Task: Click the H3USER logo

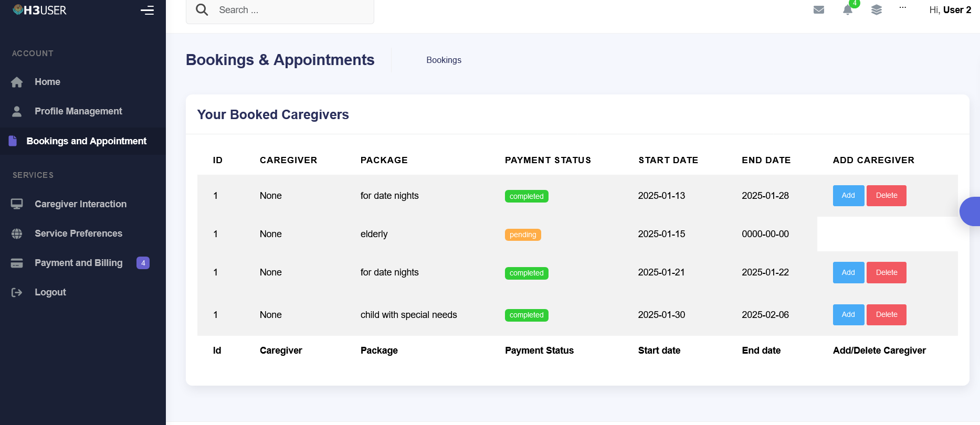Action: click(x=40, y=10)
